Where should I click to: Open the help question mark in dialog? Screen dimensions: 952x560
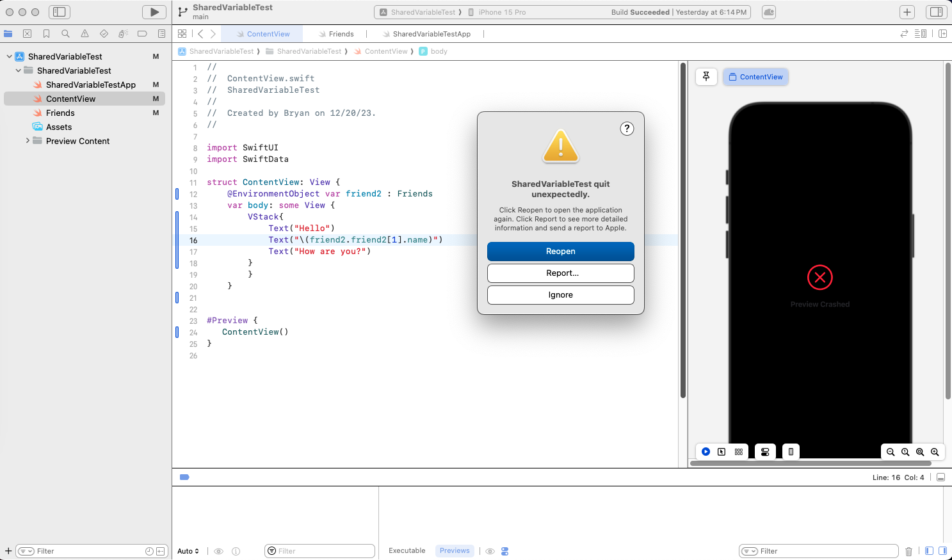[627, 129]
